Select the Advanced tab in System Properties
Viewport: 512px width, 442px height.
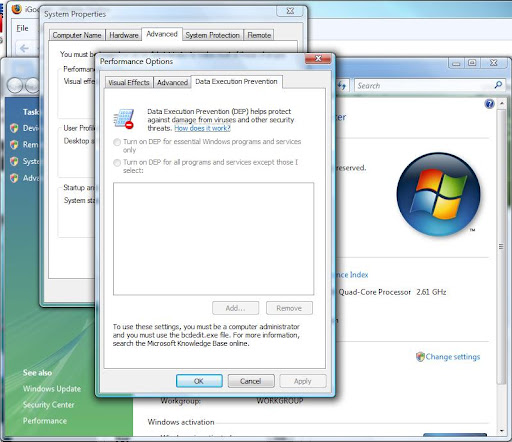[x=162, y=34]
